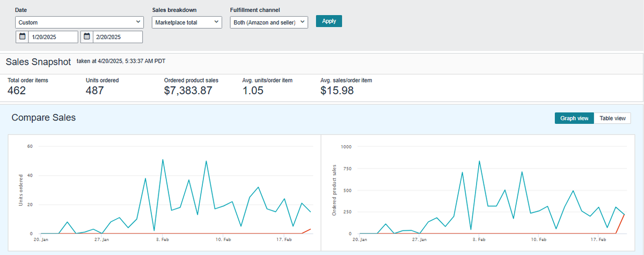Click the 3. Feb label on units chart
Screen dimensions: 644x255
163,240
